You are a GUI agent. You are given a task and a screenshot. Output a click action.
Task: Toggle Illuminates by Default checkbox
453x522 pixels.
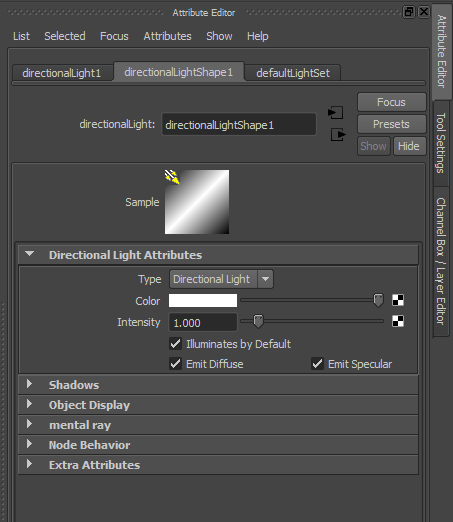[175, 344]
